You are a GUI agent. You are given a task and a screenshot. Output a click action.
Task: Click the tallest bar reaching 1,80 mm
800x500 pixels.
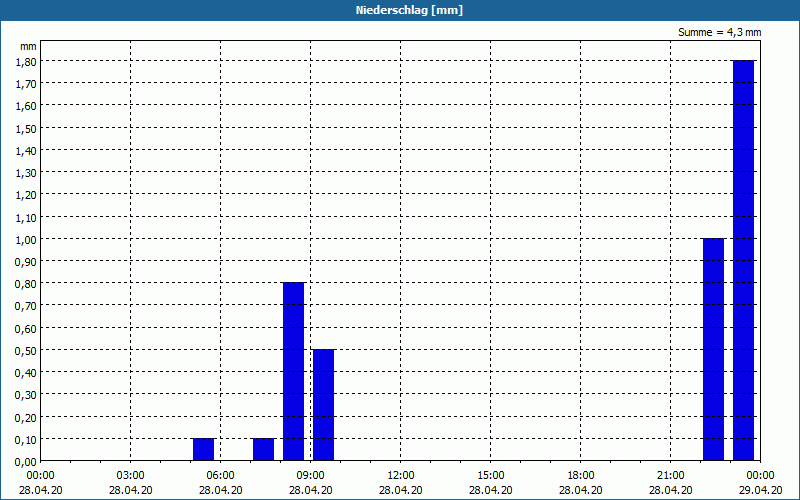[x=743, y=260]
